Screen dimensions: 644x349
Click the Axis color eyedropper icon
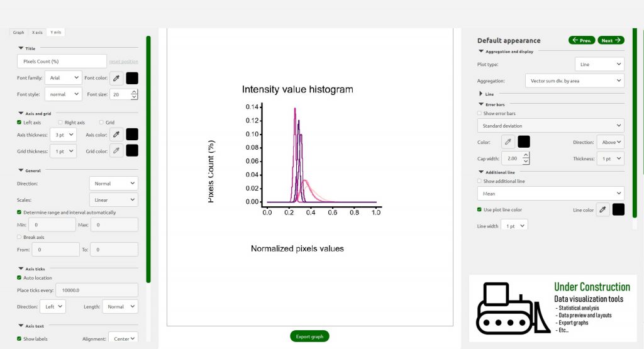(116, 134)
